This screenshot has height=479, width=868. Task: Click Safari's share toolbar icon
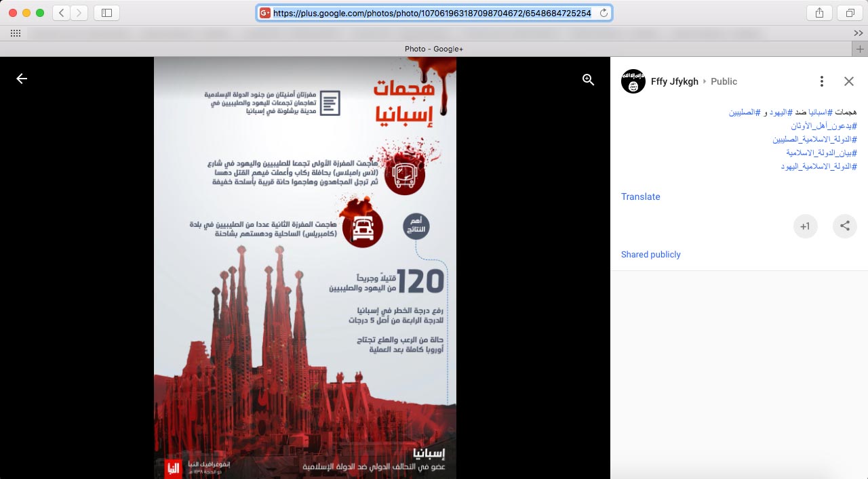pyautogui.click(x=819, y=13)
